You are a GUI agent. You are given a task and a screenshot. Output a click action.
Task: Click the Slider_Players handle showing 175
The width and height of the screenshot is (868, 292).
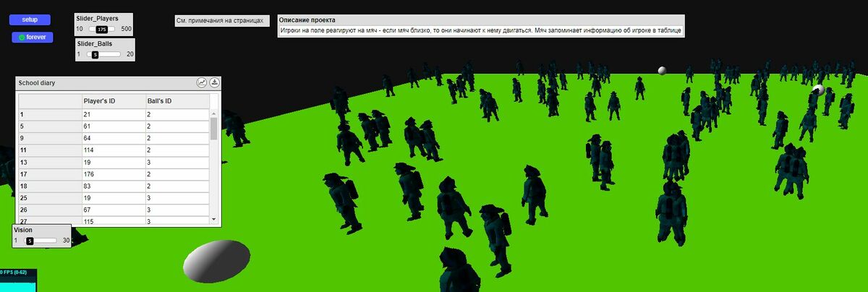click(x=102, y=29)
